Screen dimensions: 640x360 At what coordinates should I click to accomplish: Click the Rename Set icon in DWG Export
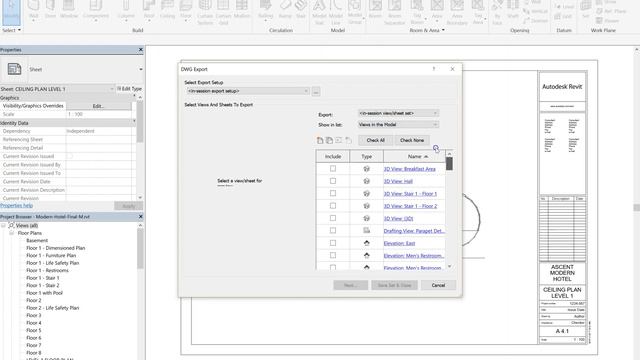[339, 140]
